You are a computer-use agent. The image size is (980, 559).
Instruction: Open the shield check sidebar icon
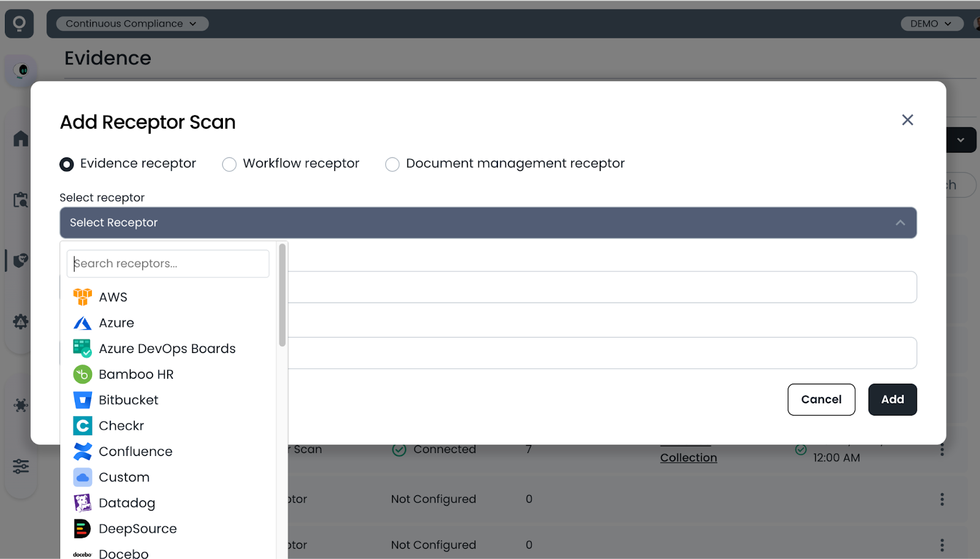click(21, 260)
